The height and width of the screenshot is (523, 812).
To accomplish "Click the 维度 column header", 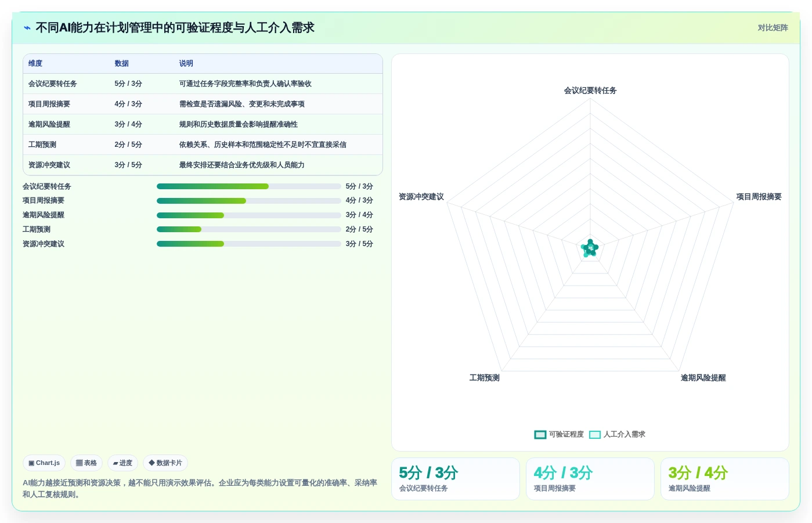I will (35, 63).
